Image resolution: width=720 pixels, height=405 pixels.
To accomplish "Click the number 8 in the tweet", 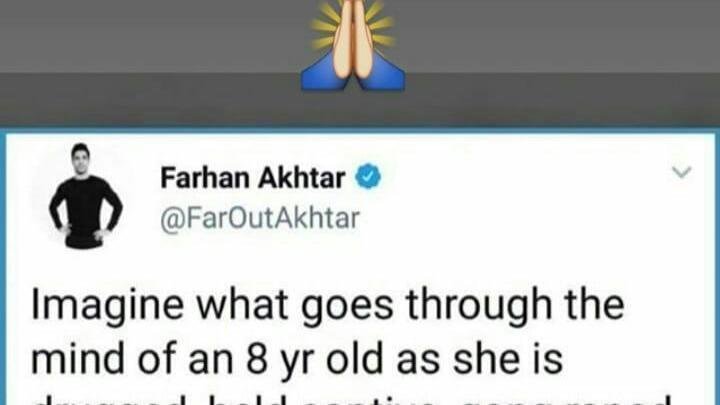I will [257, 359].
